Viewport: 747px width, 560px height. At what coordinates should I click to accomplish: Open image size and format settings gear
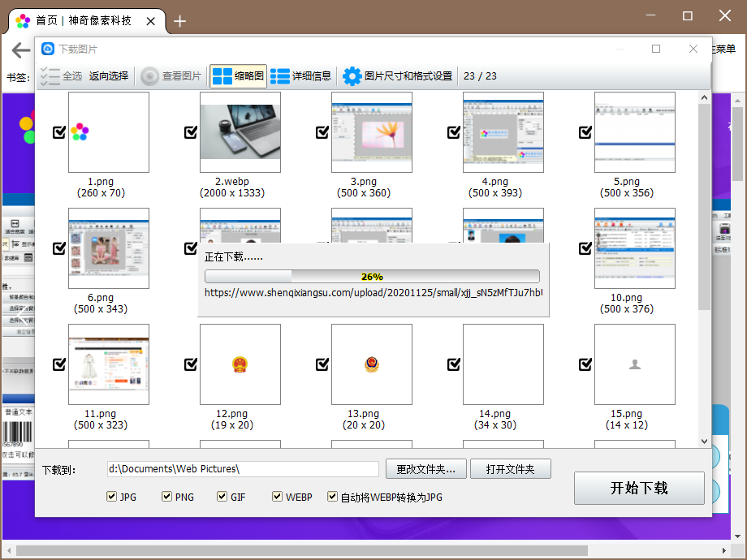click(352, 76)
